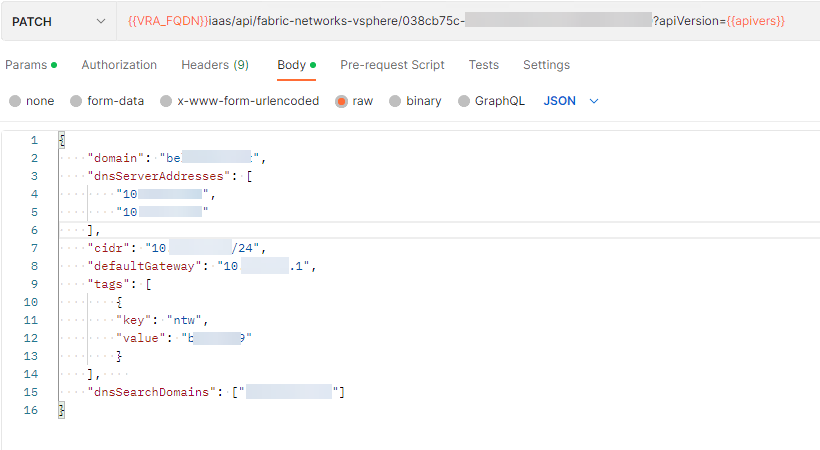The image size is (820, 450).
Task: Click the {{apivers}} variable in URL
Action: [x=756, y=21]
